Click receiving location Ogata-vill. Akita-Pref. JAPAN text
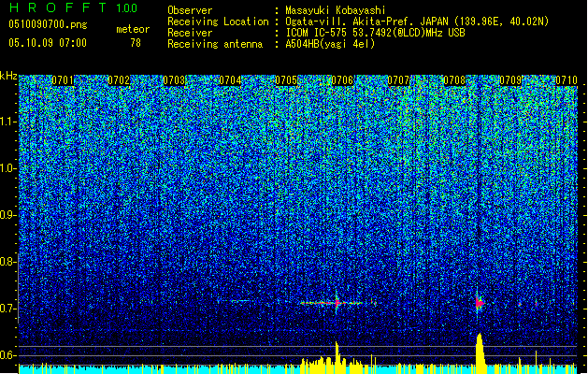588x374 pixels. click(417, 22)
